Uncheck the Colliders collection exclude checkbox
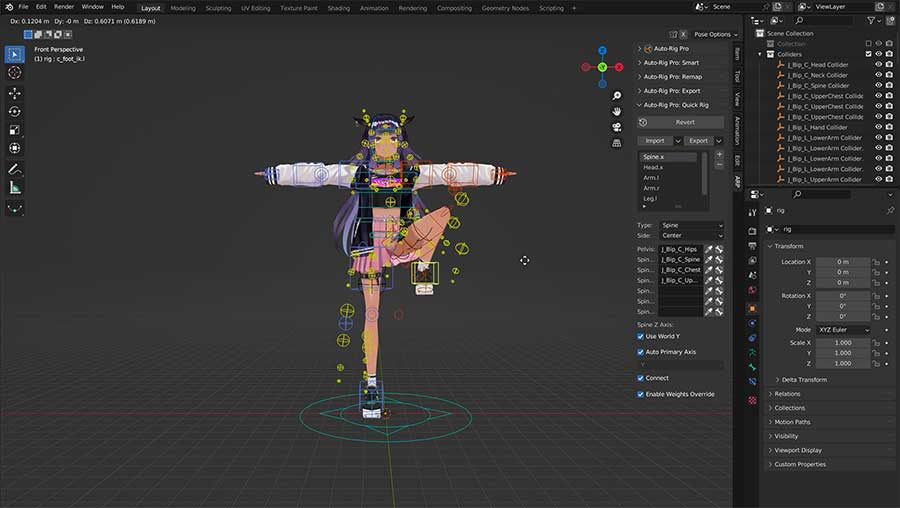The width and height of the screenshot is (900, 508). [x=868, y=54]
